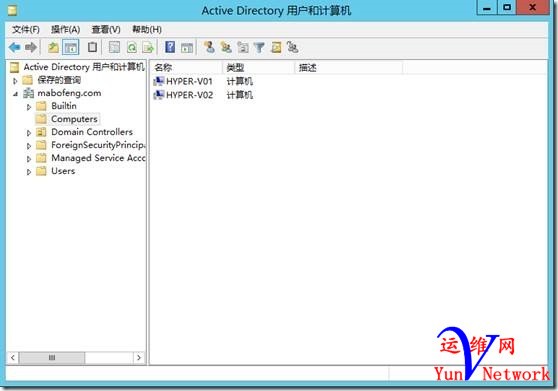Open the 文件(F) menu
This screenshot has height=391, width=558.
click(26, 30)
